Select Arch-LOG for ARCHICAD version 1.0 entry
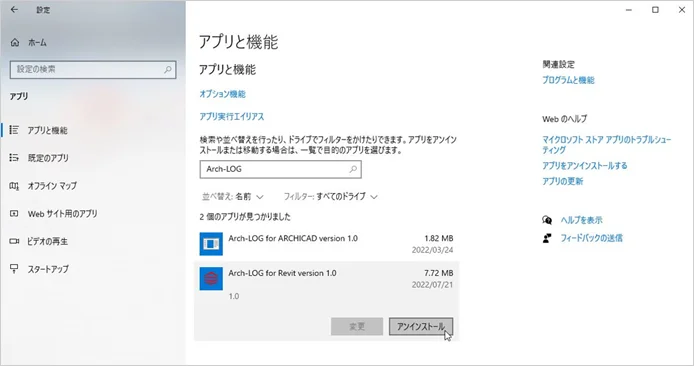Viewport: 695px width, 367px height. click(x=327, y=244)
